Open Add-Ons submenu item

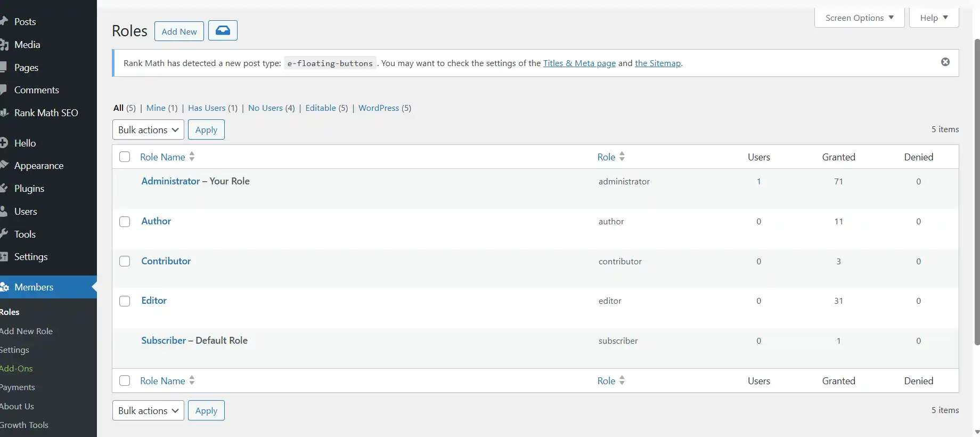click(16, 368)
